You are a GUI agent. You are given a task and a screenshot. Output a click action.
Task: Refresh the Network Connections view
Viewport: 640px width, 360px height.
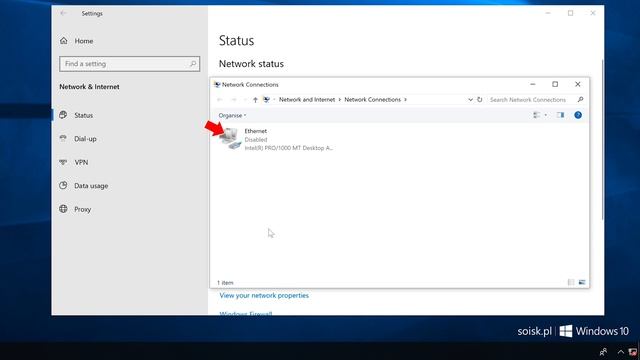point(480,100)
